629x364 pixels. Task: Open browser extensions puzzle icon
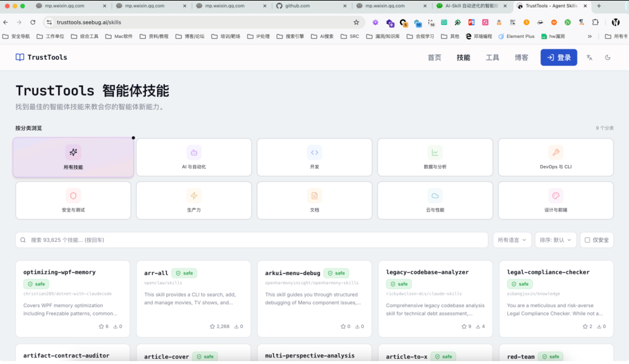[x=595, y=23]
